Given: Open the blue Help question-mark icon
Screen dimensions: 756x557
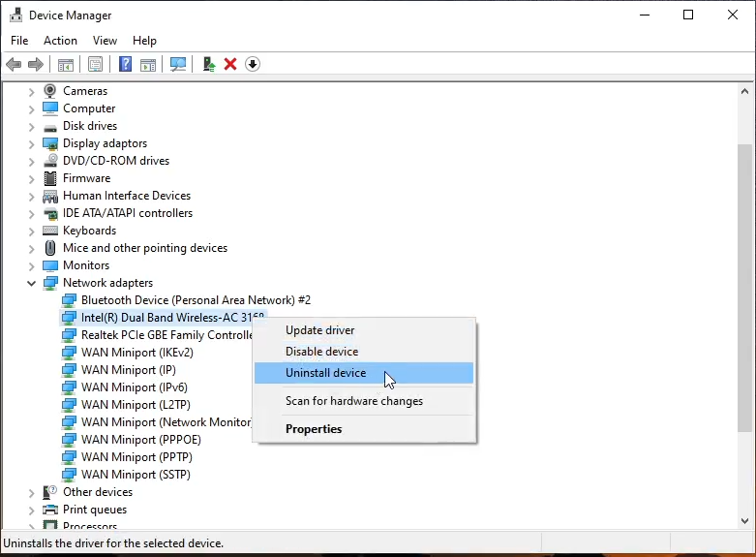Looking at the screenshot, I should pyautogui.click(x=126, y=64).
